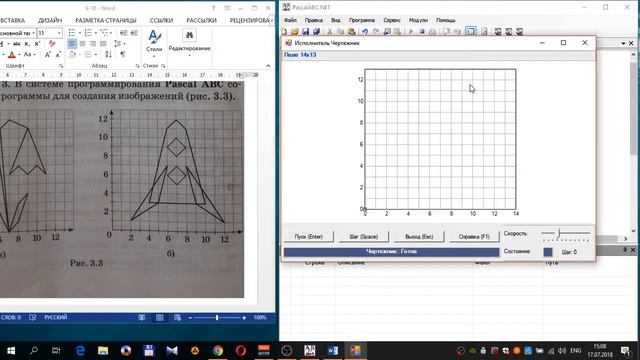Image resolution: width=640 pixels, height=360 pixels.
Task: Toggle strikethrough formatting in Word
Action: pos(16,44)
